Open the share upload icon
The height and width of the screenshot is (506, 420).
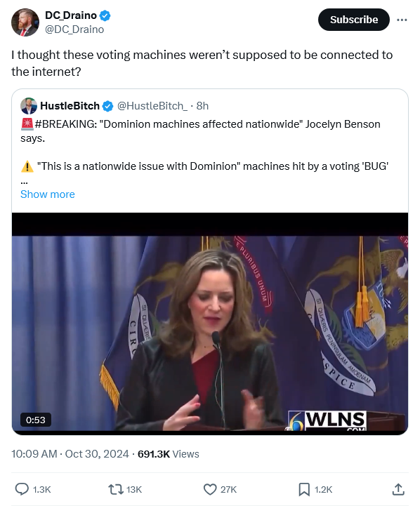398,489
